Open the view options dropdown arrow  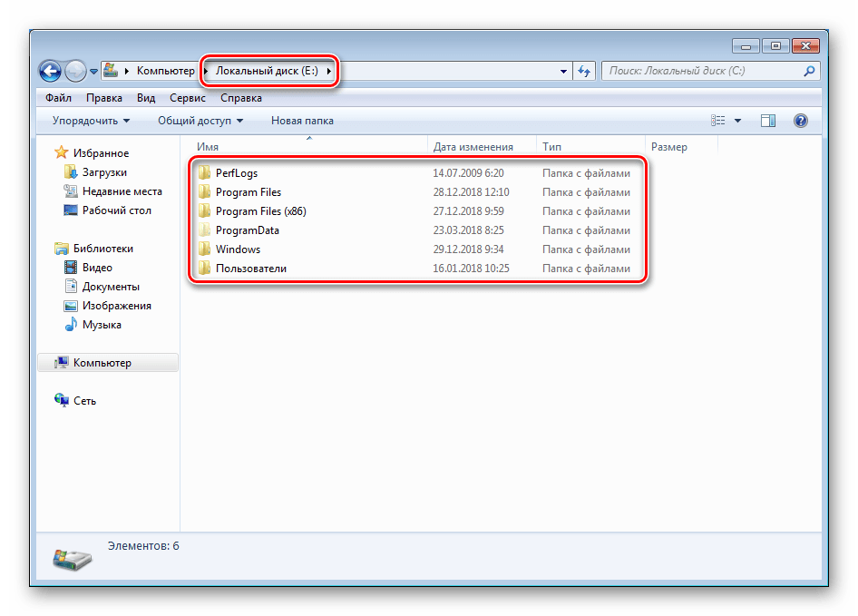[x=737, y=121]
